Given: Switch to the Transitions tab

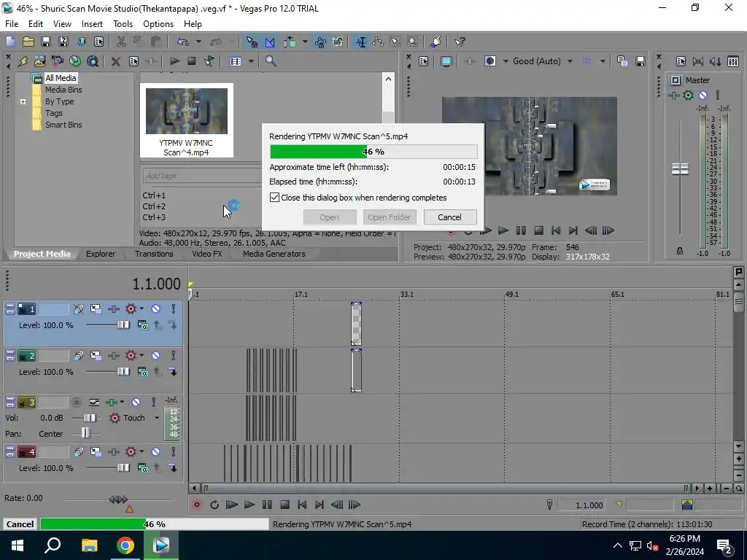Looking at the screenshot, I should pyautogui.click(x=154, y=254).
